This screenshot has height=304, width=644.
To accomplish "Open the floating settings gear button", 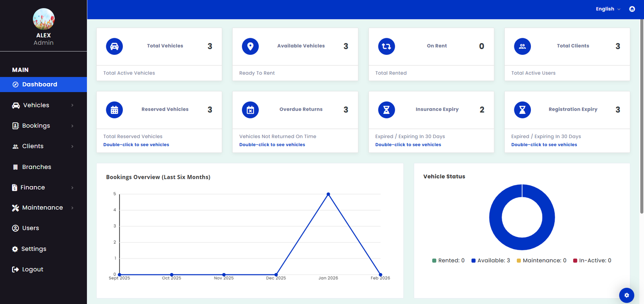I will tap(626, 295).
